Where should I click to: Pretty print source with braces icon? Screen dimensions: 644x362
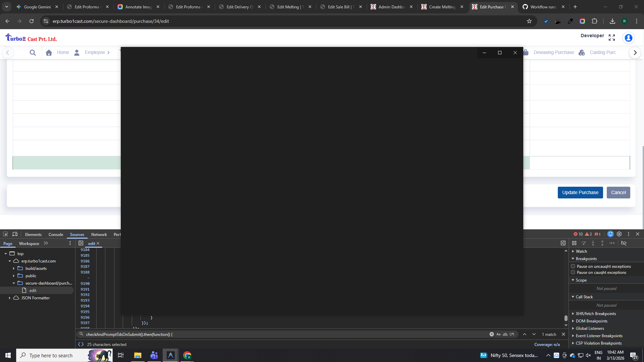81,344
